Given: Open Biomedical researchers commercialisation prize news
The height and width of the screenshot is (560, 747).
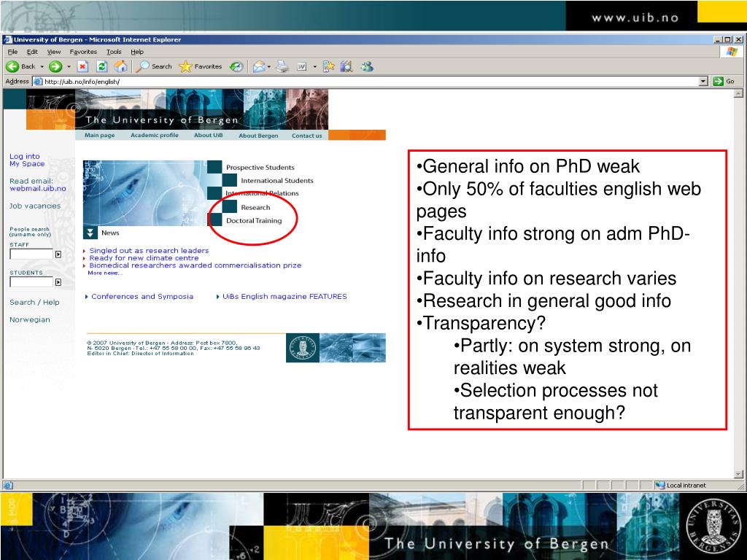Looking at the screenshot, I should (x=196, y=265).
